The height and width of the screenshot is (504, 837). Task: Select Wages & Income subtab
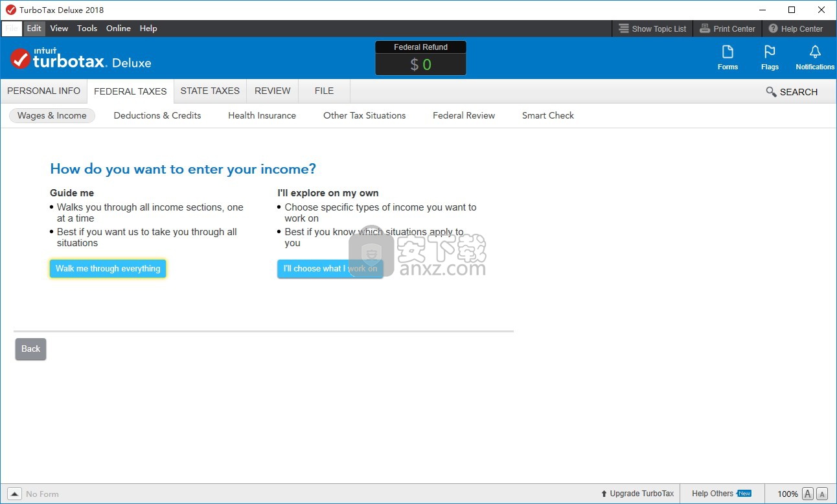point(52,115)
